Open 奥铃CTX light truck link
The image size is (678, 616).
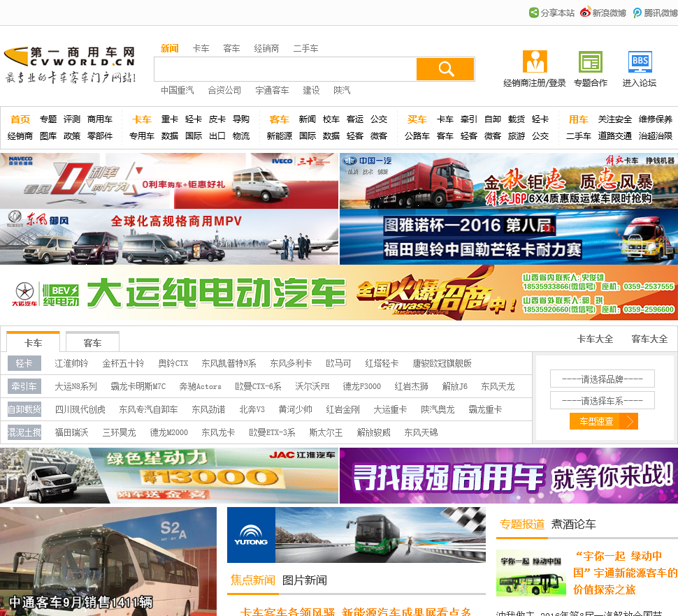(x=173, y=363)
